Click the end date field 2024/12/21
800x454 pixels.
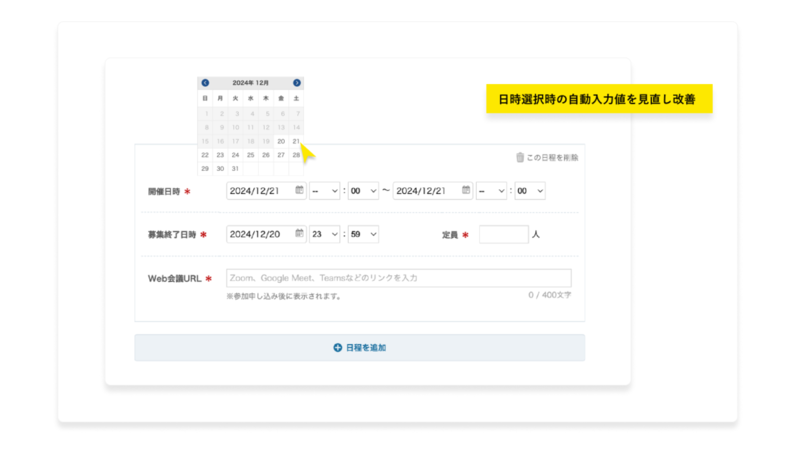click(433, 191)
